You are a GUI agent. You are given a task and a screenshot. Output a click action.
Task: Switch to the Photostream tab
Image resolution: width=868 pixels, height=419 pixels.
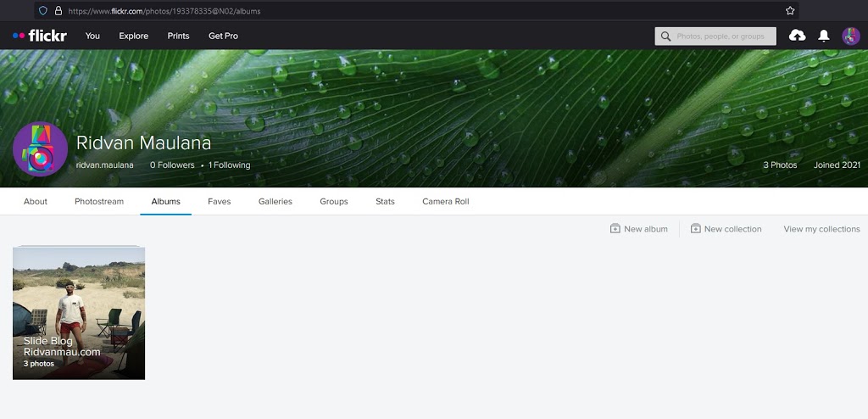99,201
